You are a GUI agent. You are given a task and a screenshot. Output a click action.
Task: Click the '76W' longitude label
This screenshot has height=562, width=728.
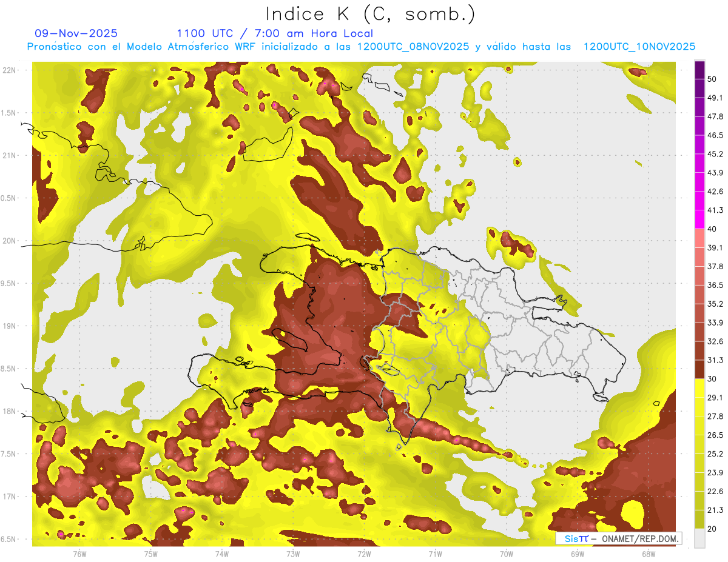coord(79,554)
